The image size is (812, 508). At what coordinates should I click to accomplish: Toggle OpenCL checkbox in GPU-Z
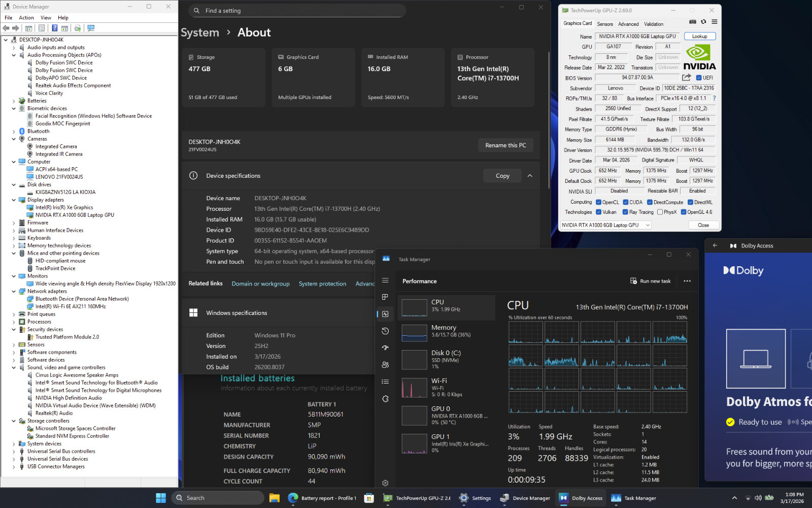[x=599, y=202]
